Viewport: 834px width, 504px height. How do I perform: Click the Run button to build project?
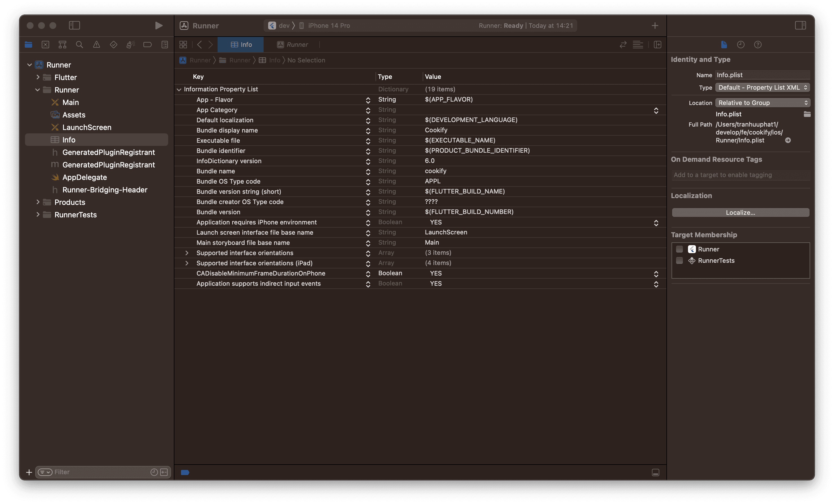click(157, 25)
